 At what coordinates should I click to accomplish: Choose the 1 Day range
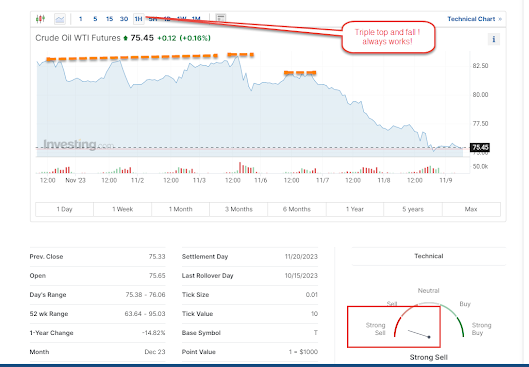click(x=64, y=209)
